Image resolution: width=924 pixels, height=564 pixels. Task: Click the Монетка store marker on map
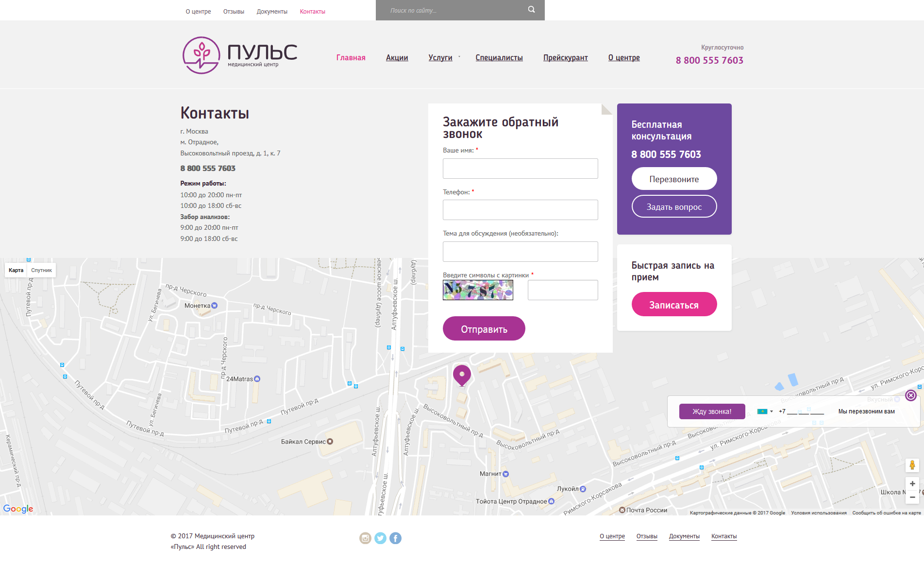click(x=215, y=306)
